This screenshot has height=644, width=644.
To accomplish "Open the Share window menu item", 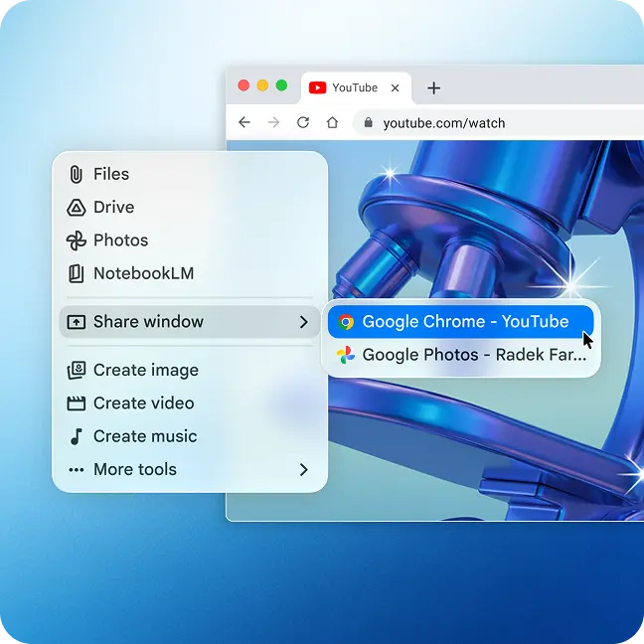I will click(149, 322).
